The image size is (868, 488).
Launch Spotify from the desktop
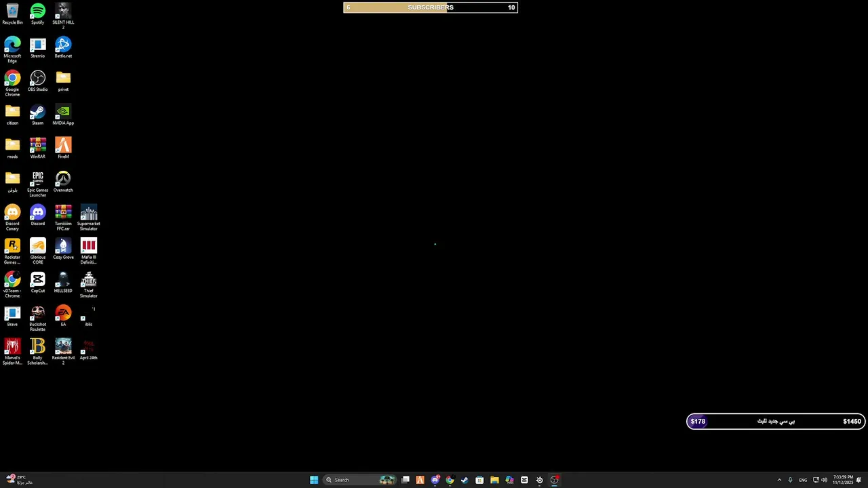coord(37,14)
